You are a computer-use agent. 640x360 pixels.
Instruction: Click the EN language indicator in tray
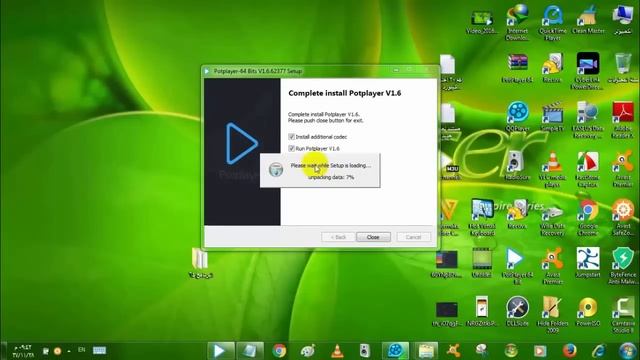tap(82, 350)
